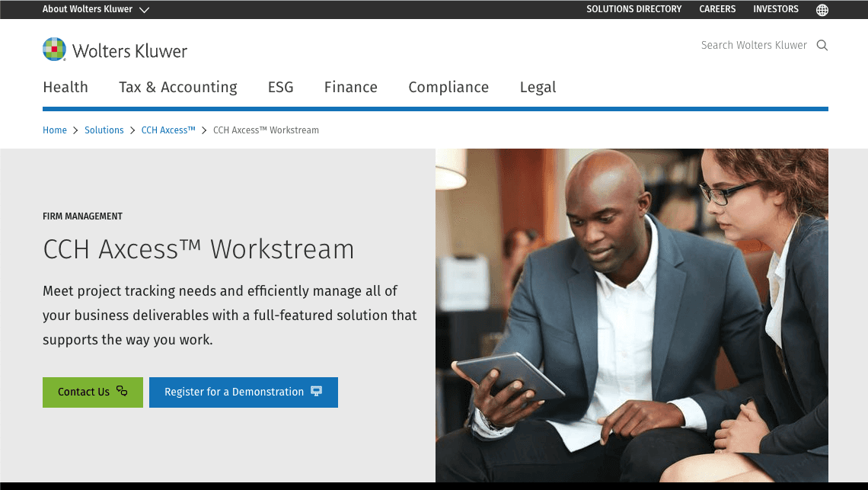Click the Wolters Kluwer globe logo

point(54,50)
